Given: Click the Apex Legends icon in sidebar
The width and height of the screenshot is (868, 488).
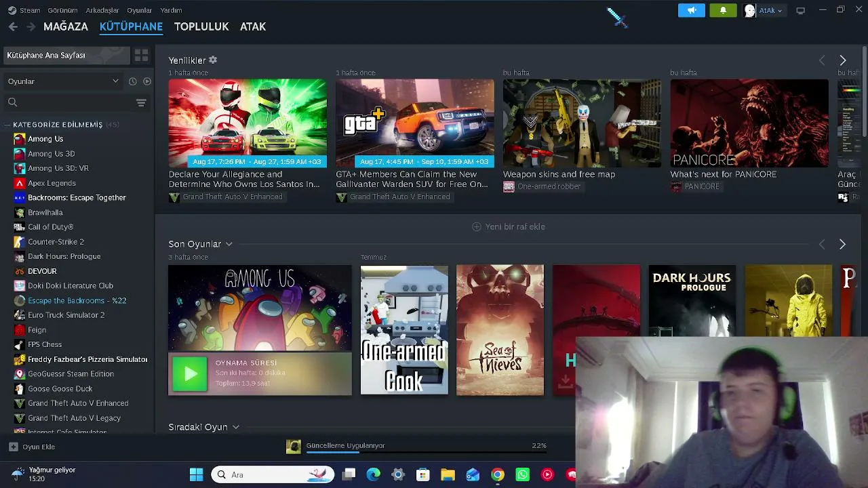Looking at the screenshot, I should (19, 183).
